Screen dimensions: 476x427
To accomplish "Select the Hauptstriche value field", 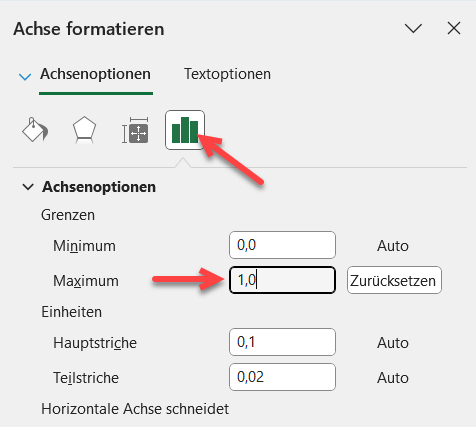I will pyautogui.click(x=282, y=342).
